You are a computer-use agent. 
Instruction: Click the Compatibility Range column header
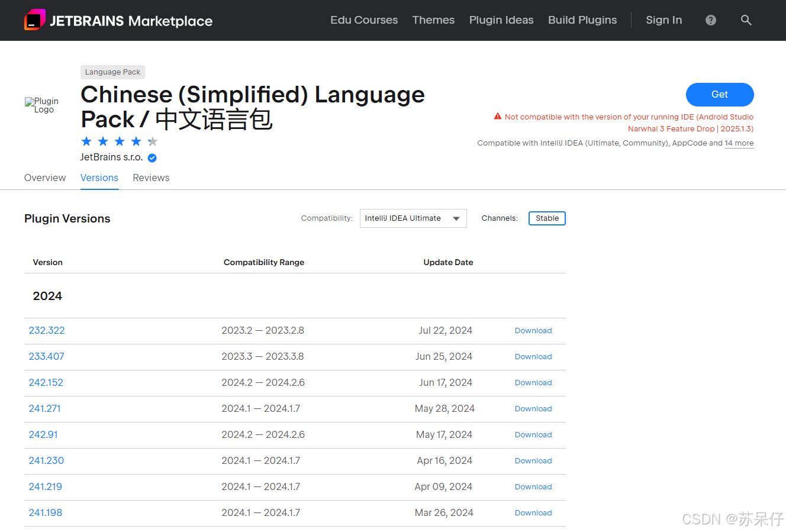[x=264, y=262]
